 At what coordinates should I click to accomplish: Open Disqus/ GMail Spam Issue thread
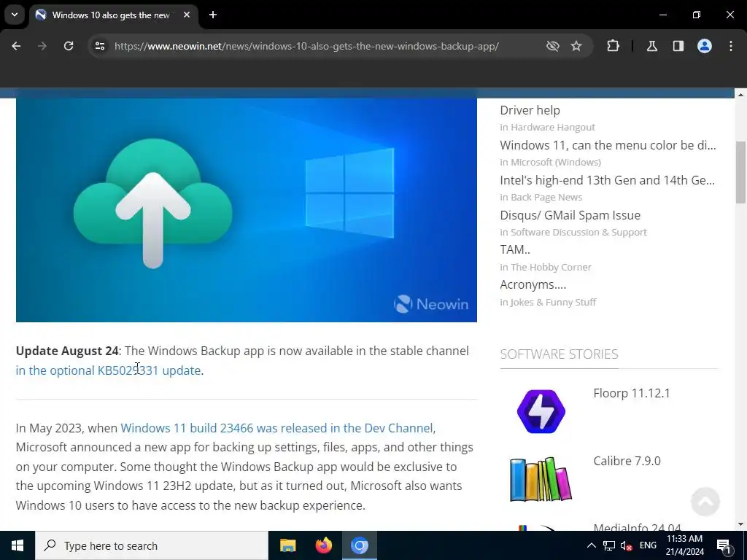click(570, 215)
